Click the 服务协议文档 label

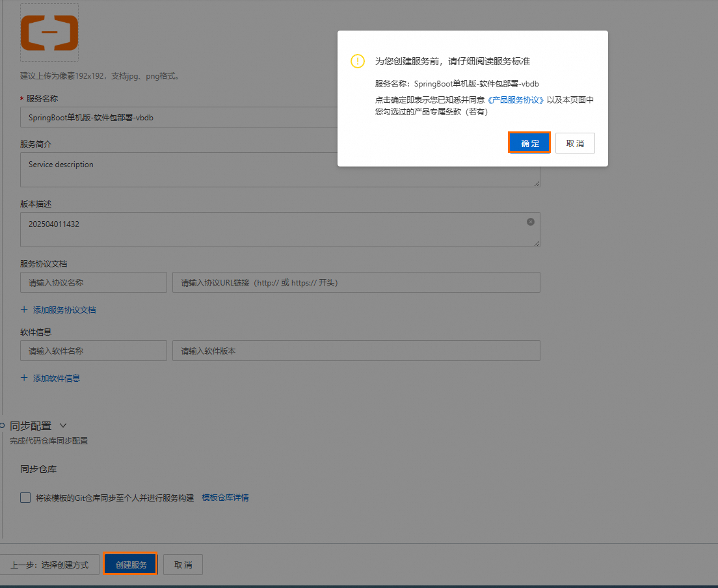(44, 264)
